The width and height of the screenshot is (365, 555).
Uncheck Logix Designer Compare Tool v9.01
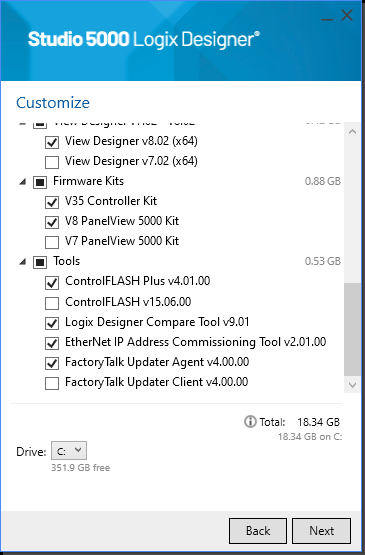52,323
